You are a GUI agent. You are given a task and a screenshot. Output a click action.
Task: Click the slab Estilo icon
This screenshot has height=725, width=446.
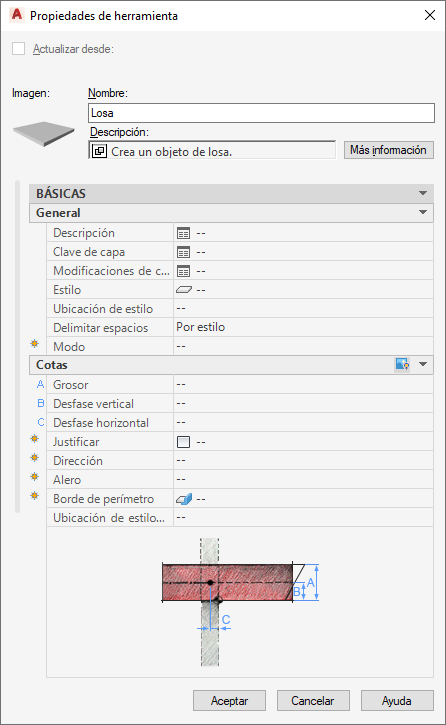coord(184,290)
